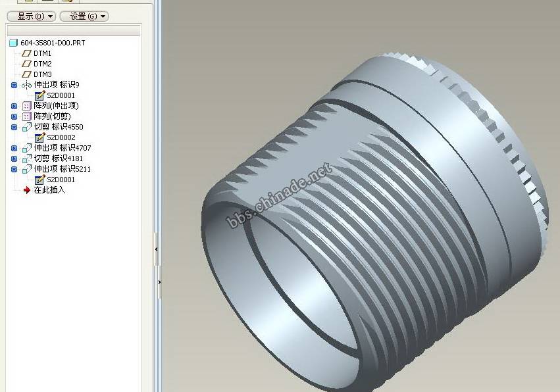This screenshot has height=392, width=560.
Task: Click the red 在此插入 arrow marker
Action: pos(27,190)
